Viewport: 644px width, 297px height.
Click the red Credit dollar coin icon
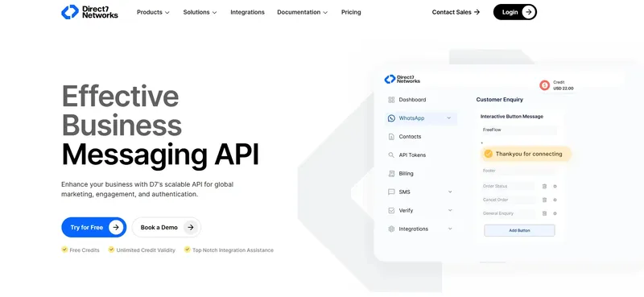pos(545,85)
